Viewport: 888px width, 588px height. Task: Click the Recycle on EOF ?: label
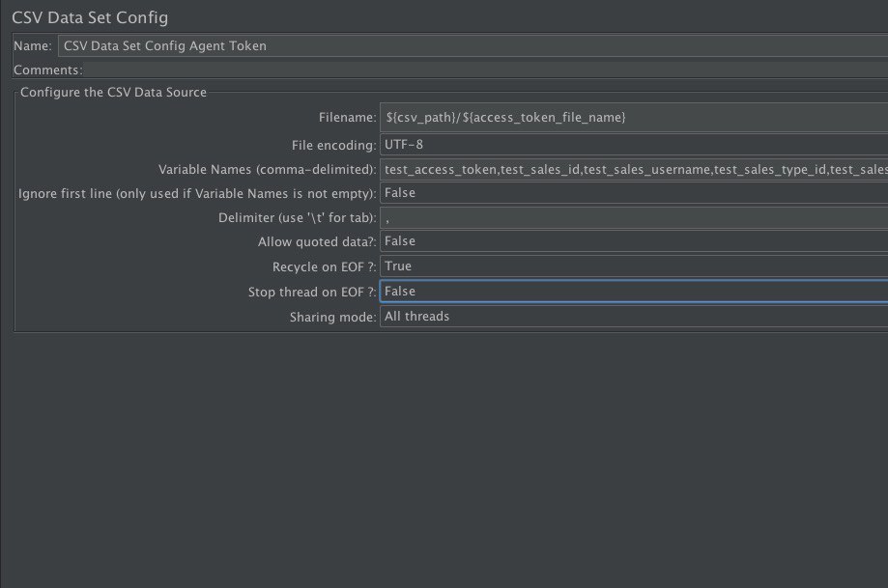coord(324,266)
